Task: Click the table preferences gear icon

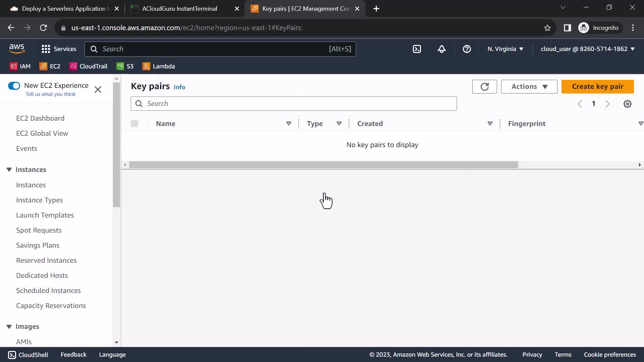Action: click(627, 104)
